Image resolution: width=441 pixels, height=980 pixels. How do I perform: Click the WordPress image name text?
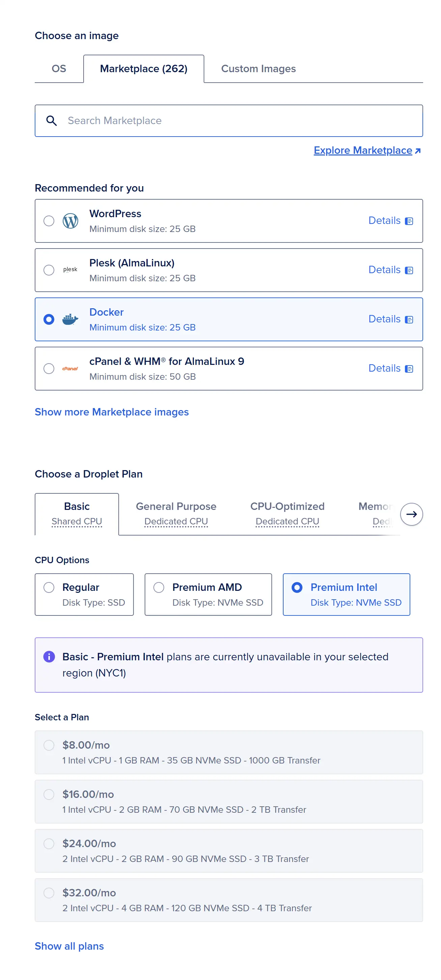tap(115, 213)
